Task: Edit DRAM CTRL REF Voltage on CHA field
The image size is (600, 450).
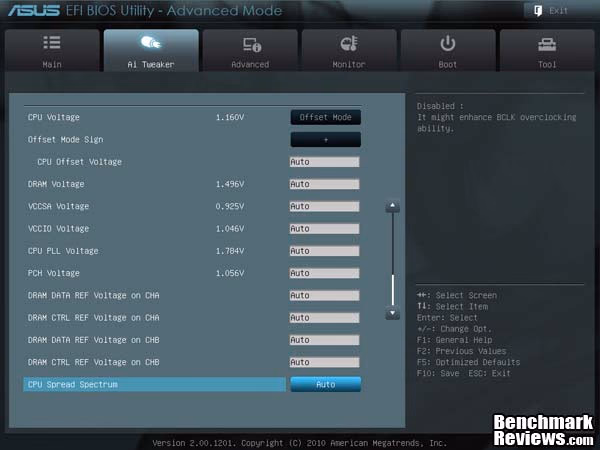Action: tap(324, 318)
